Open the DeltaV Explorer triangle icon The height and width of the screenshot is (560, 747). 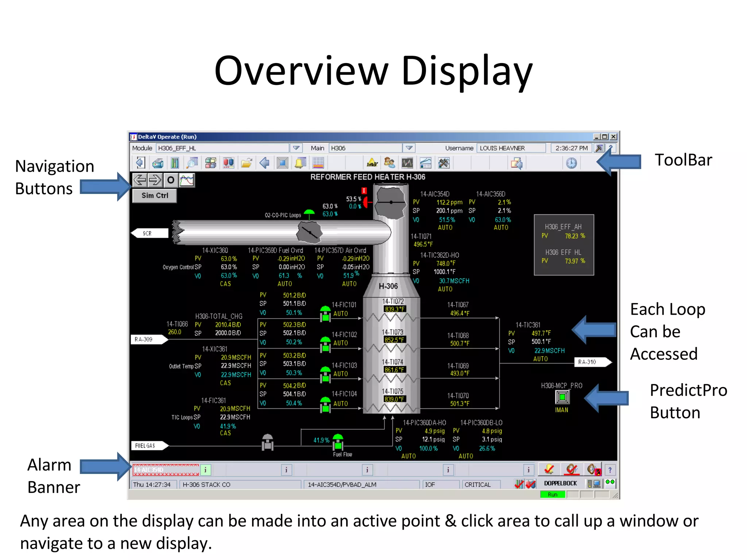(x=372, y=163)
